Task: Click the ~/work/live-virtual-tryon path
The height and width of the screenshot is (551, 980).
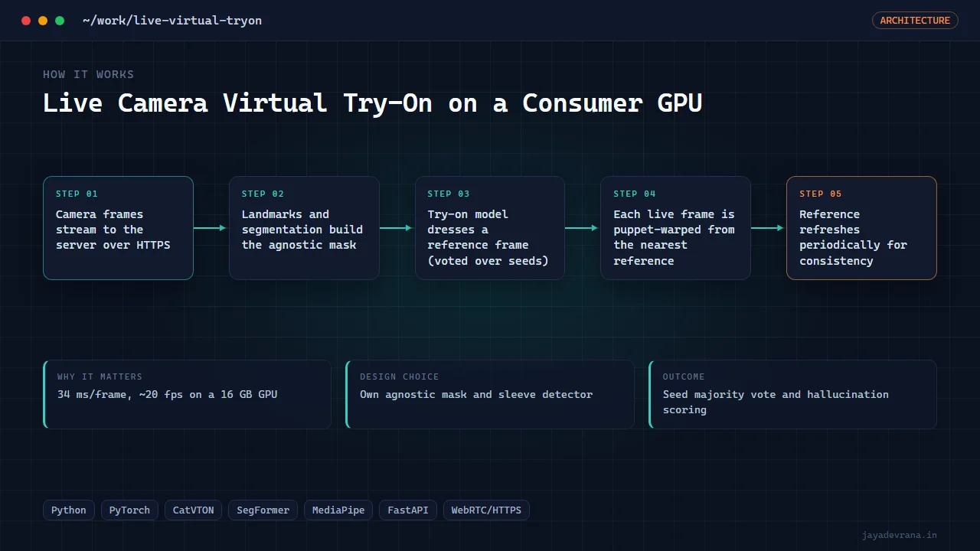Action: [x=172, y=21]
